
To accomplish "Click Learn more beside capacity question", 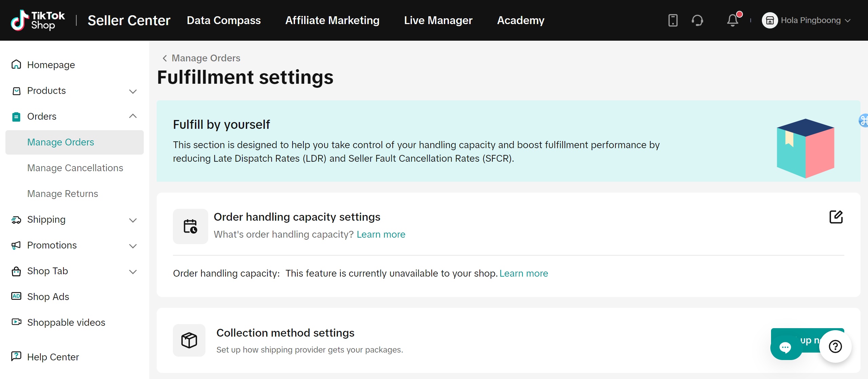I will coord(381,234).
